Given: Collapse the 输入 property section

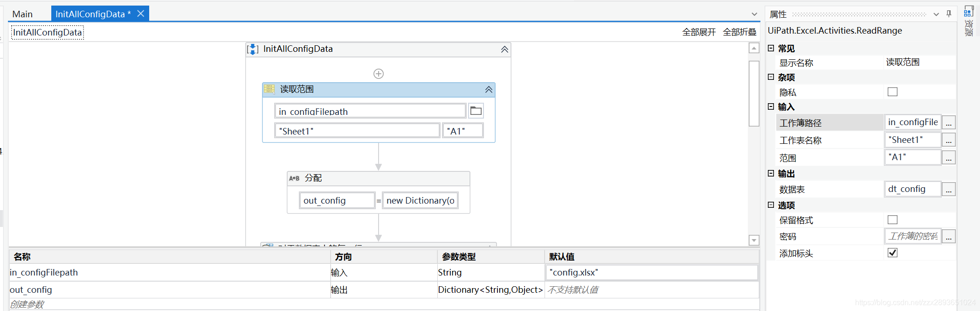Looking at the screenshot, I should 771,106.
